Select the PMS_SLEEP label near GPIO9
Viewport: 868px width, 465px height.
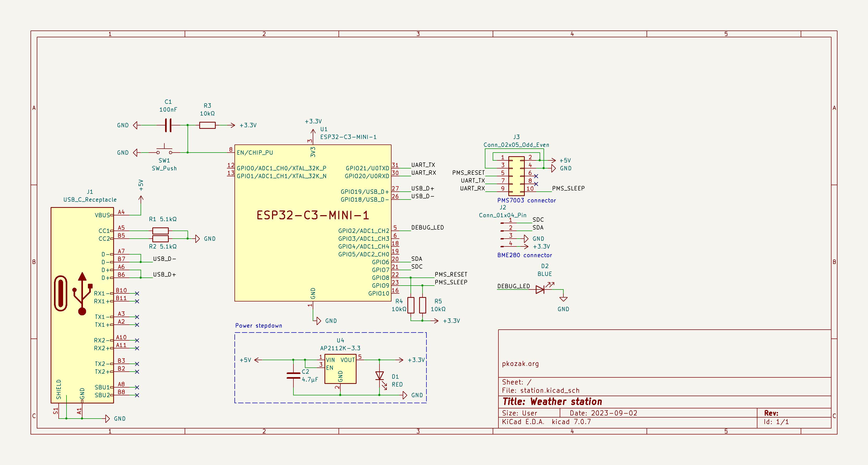click(x=451, y=282)
